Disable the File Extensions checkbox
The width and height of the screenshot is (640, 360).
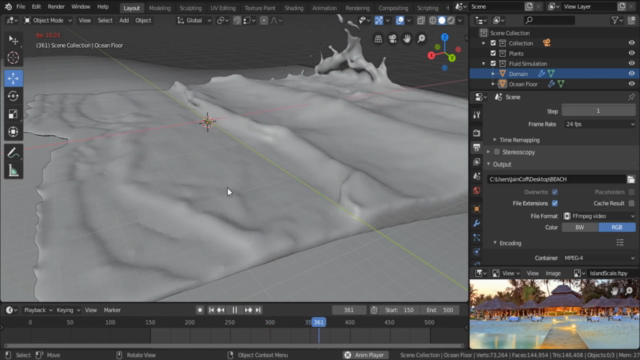click(x=555, y=203)
